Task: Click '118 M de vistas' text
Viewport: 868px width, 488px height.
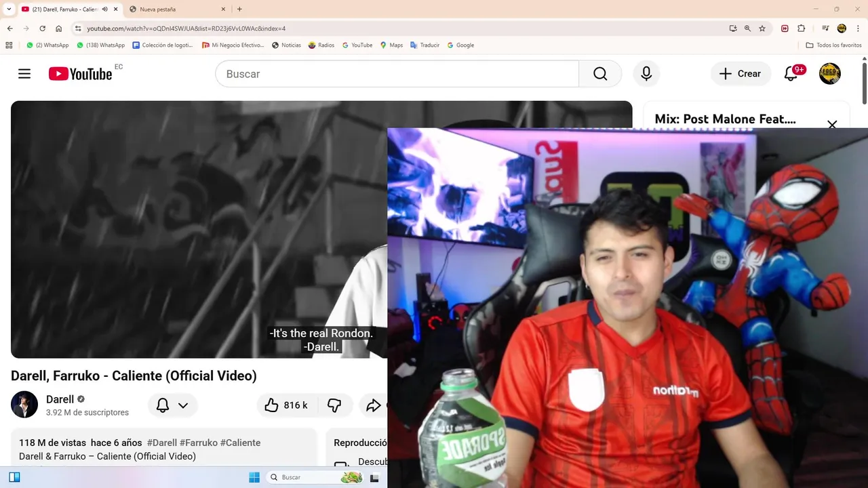Action: point(52,443)
